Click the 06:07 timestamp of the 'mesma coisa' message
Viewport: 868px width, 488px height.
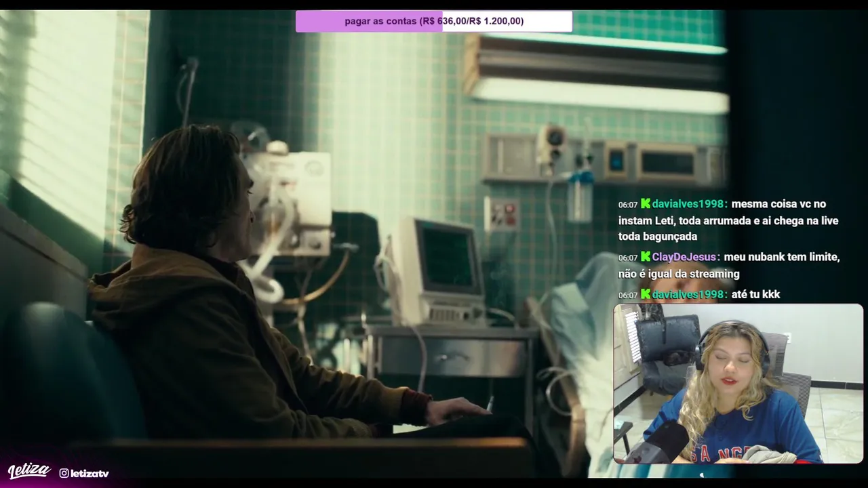[628, 205]
